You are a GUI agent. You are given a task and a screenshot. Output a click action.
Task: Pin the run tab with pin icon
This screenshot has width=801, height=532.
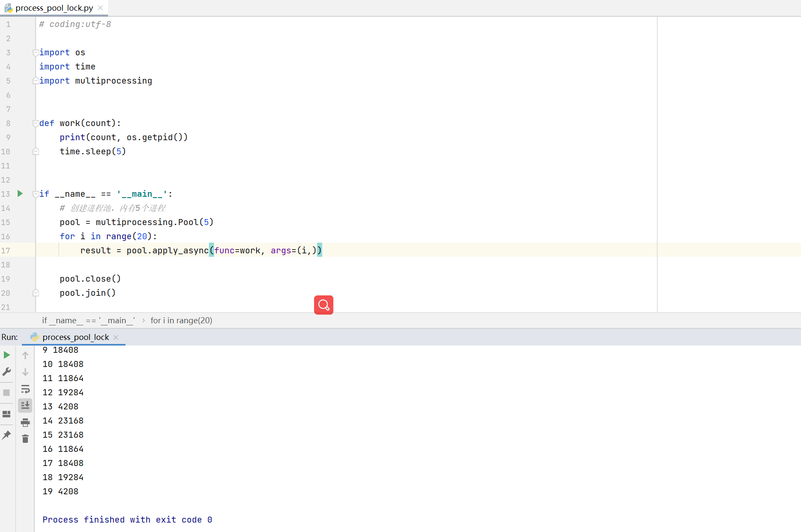click(6, 435)
